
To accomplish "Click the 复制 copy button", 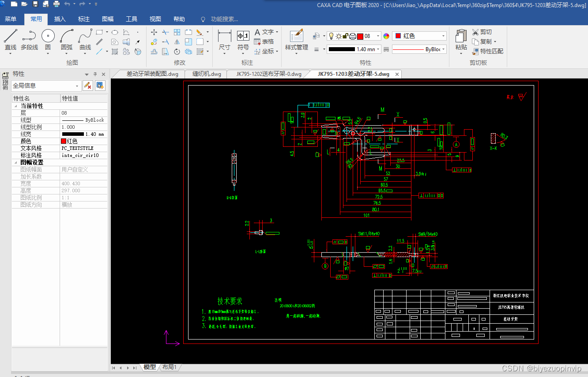I will [x=484, y=41].
